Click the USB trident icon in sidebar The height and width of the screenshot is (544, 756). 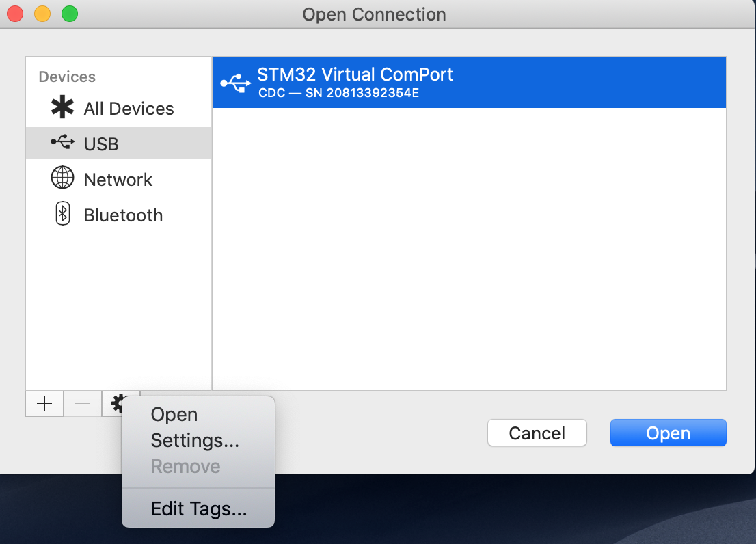[63, 141]
